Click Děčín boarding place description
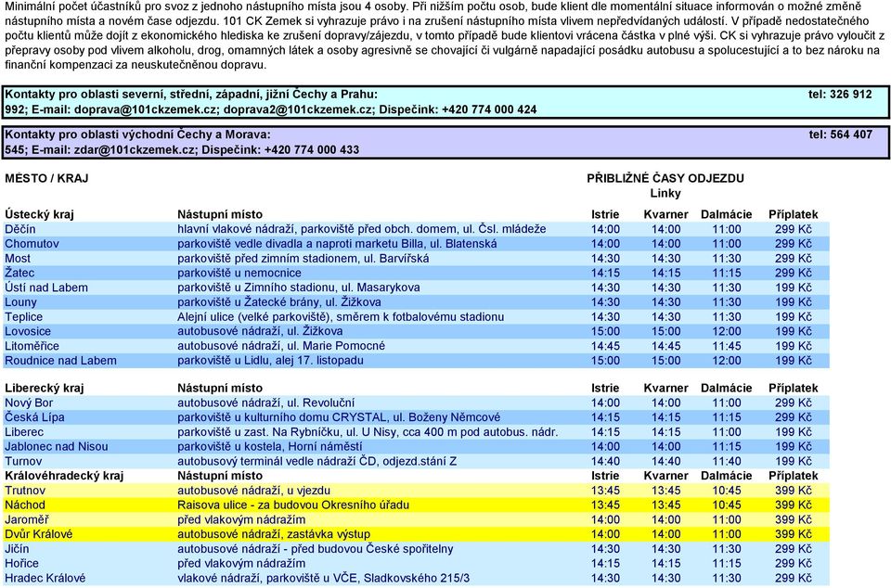This screenshot has height=588, width=891. [x=361, y=229]
